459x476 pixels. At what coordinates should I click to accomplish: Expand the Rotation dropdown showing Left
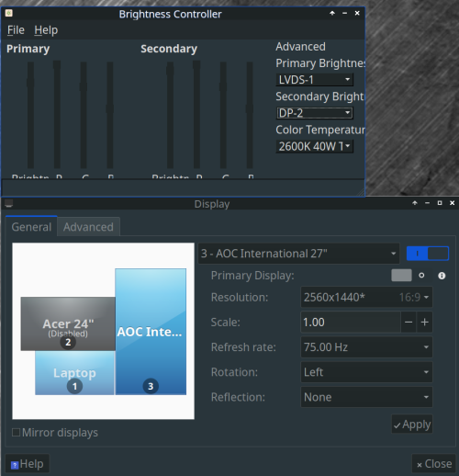(x=366, y=372)
